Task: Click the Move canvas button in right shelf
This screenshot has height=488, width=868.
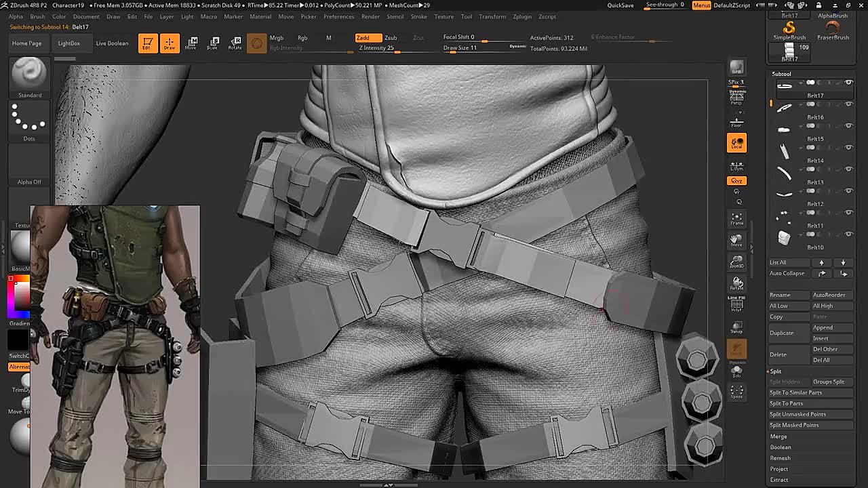Action: [736, 240]
